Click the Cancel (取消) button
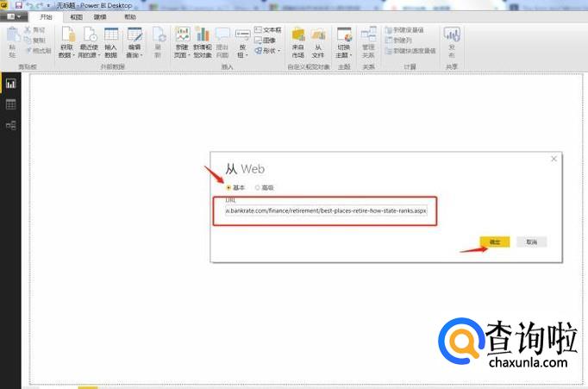This screenshot has height=389, width=588. [x=531, y=242]
